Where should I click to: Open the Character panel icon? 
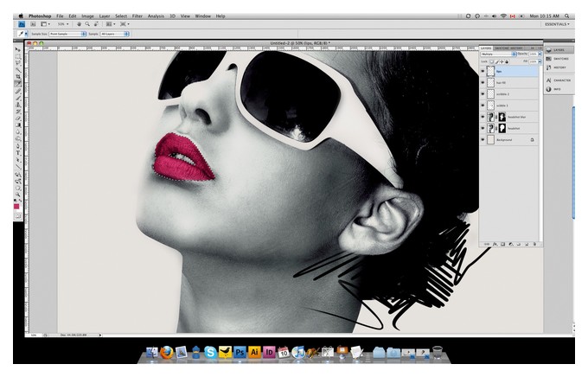(559, 80)
